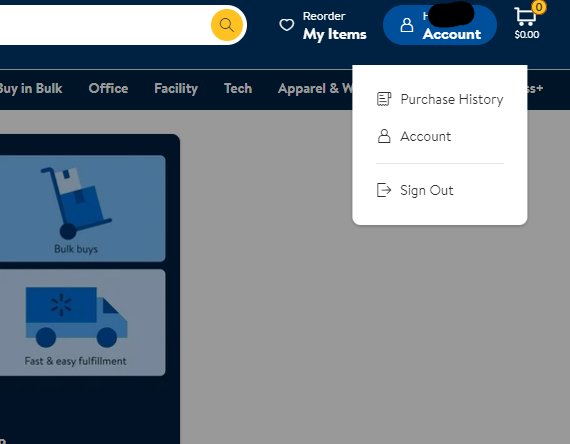The image size is (570, 444).
Task: Click the person icon in dropdown menu
Action: pyautogui.click(x=384, y=136)
